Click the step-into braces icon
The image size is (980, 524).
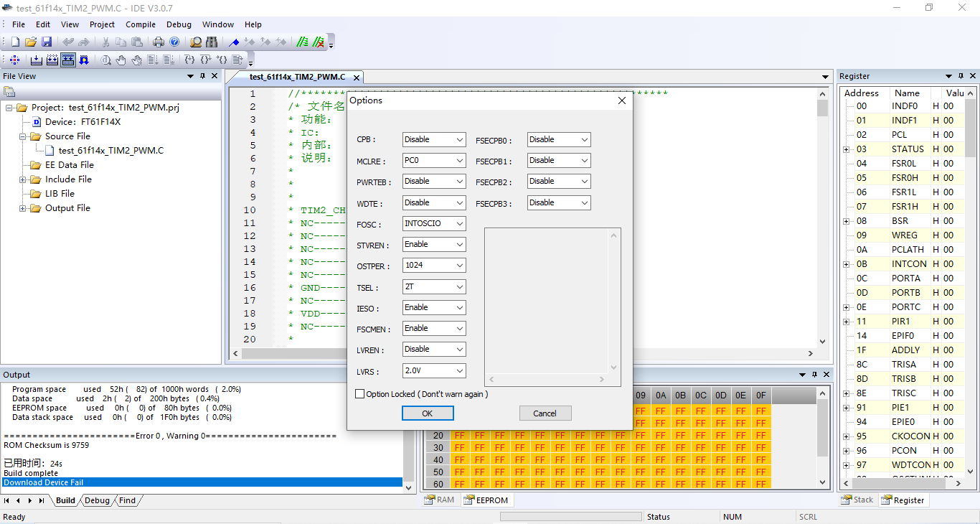tap(189, 60)
